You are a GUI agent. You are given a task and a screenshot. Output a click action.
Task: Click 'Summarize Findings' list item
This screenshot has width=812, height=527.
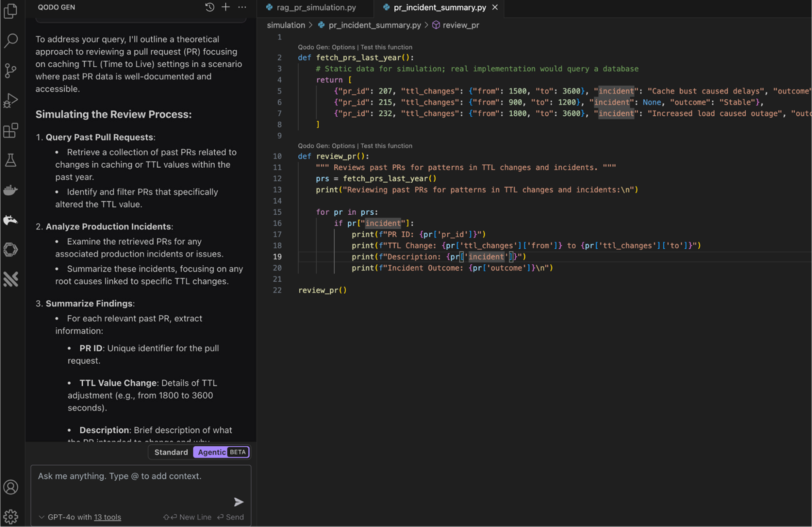(x=90, y=303)
